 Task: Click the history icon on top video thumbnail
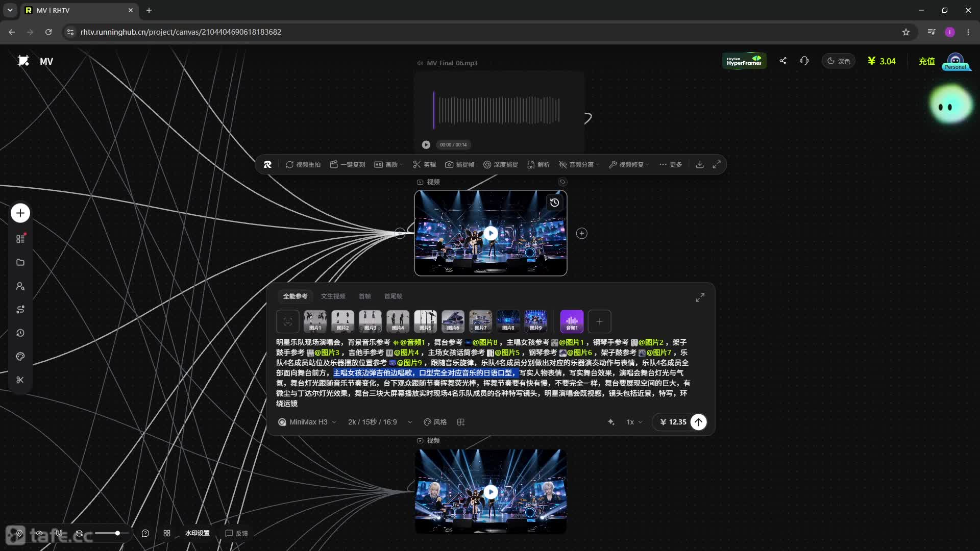(554, 203)
